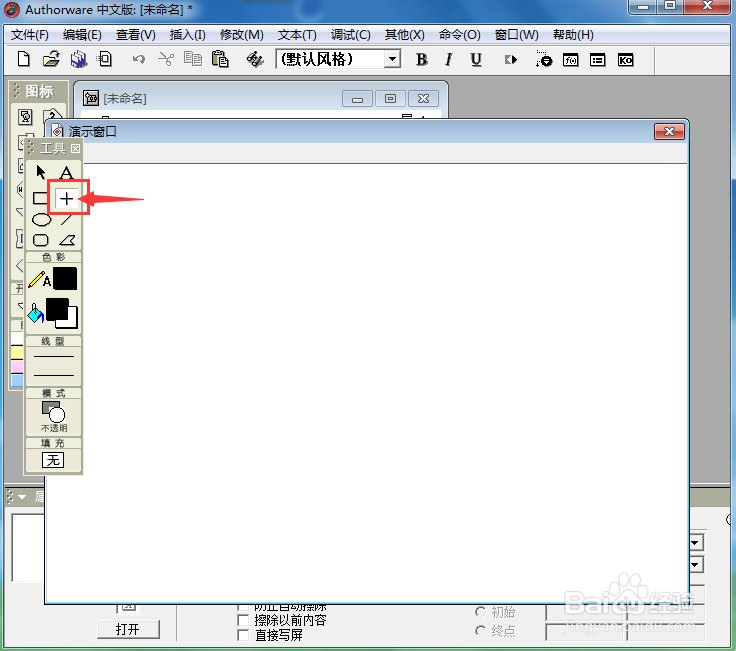Choose the upper line style option
The height and width of the screenshot is (651, 736).
54,357
